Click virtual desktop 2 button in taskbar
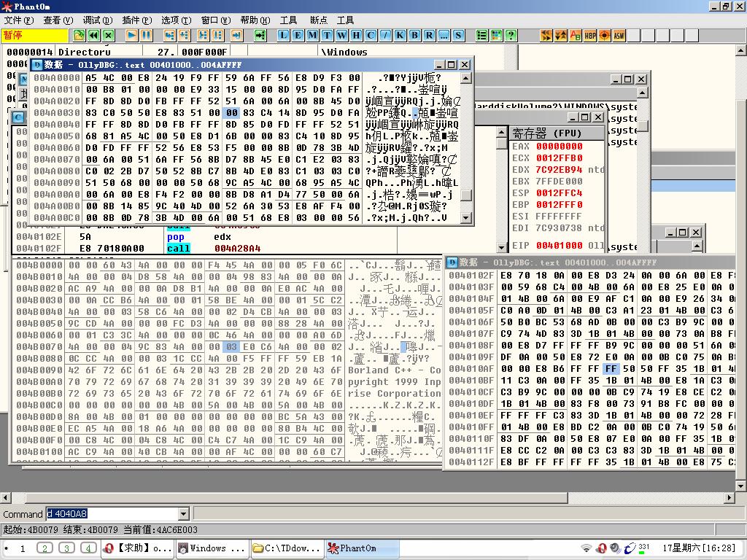This screenshot has height=560, width=747. tap(44, 548)
